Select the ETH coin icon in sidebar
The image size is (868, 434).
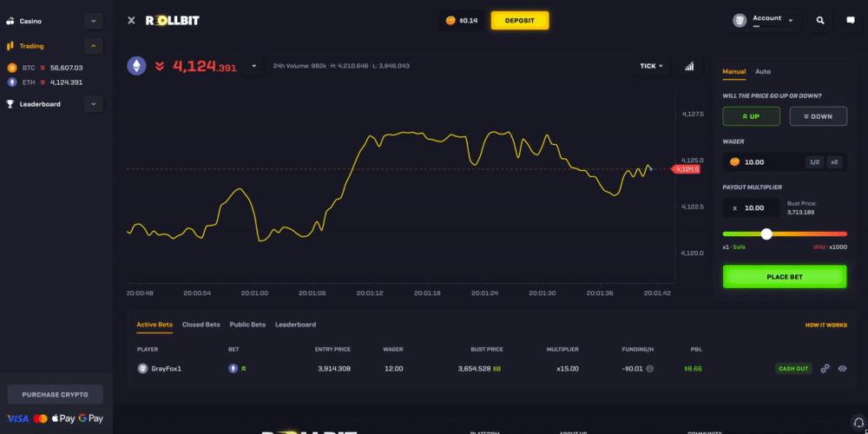(12, 82)
